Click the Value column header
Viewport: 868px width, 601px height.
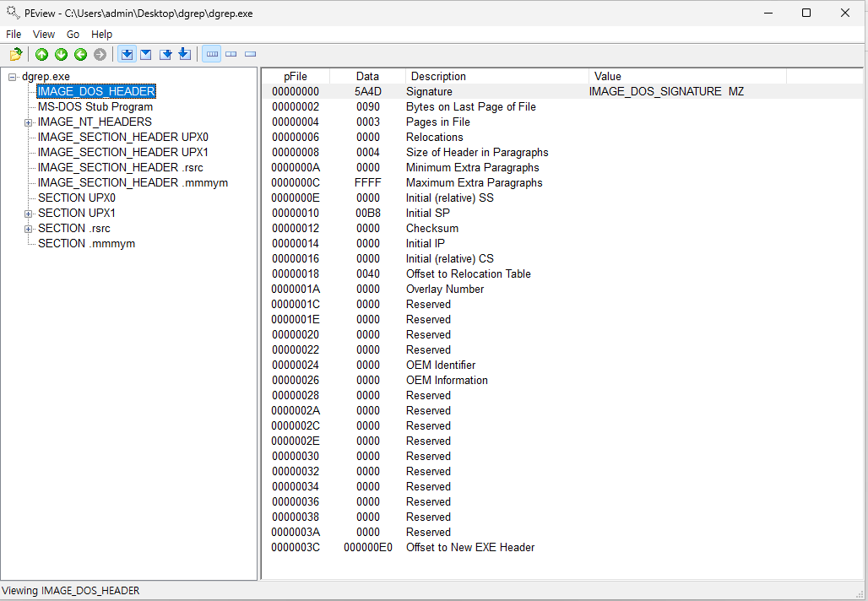(x=687, y=76)
